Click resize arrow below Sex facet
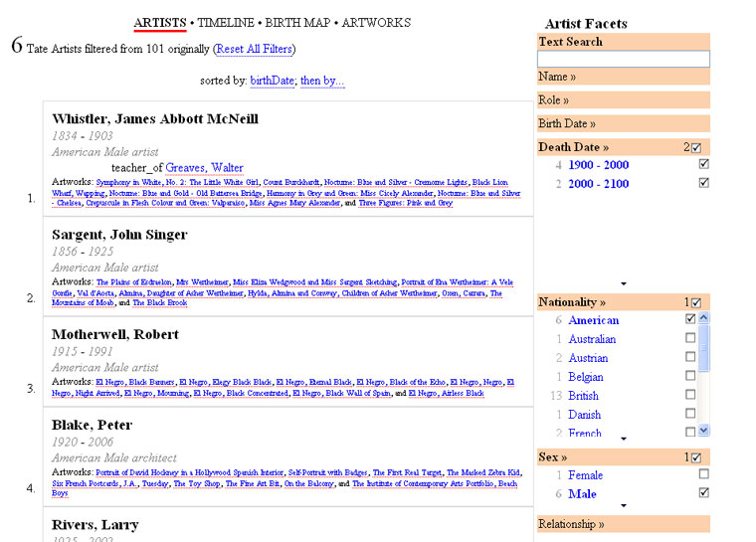Image resolution: width=756 pixels, height=542 pixels. (624, 506)
